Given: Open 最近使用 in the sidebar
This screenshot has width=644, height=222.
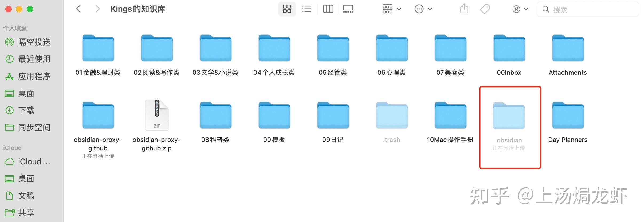Looking at the screenshot, I should click(x=28, y=59).
